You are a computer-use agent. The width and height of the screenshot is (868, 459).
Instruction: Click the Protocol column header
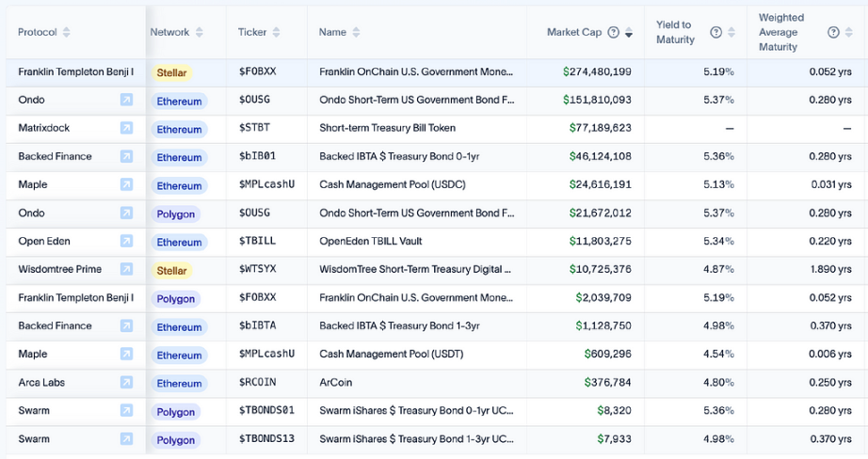tap(37, 32)
